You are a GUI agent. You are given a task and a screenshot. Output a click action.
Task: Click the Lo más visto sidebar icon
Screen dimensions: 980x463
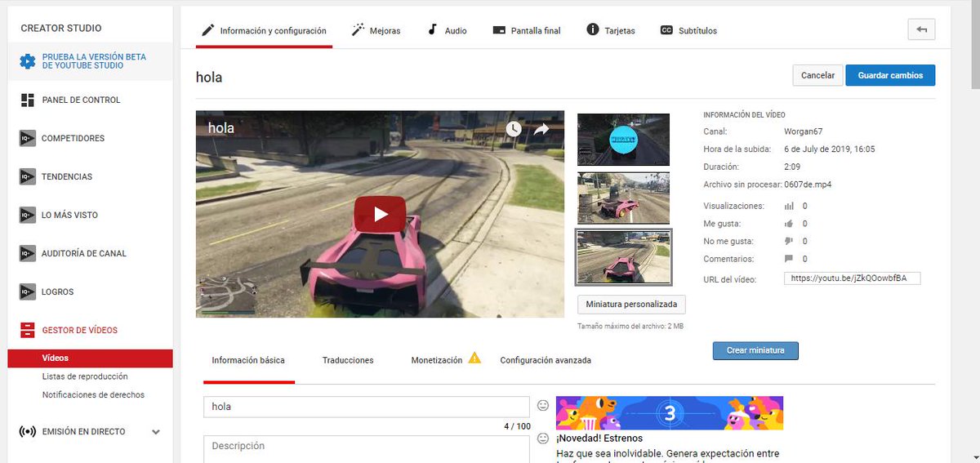pos(28,215)
